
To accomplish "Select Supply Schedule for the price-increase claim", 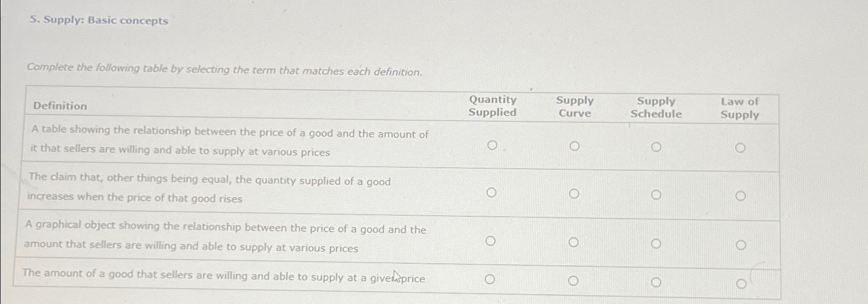I will pos(657,195).
